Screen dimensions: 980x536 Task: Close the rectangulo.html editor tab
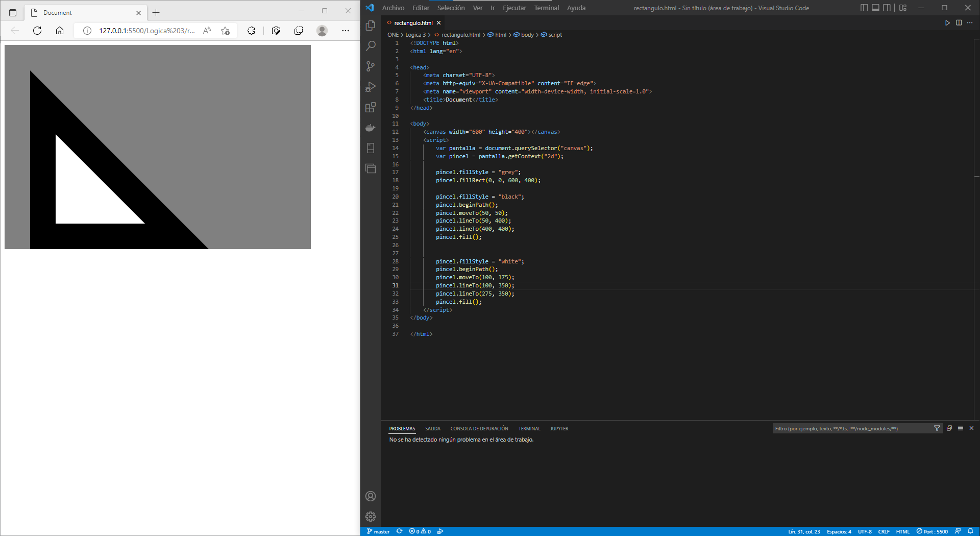tap(438, 23)
